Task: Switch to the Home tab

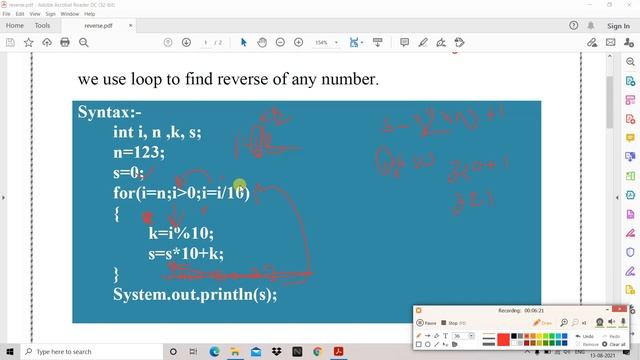Action: click(15, 25)
